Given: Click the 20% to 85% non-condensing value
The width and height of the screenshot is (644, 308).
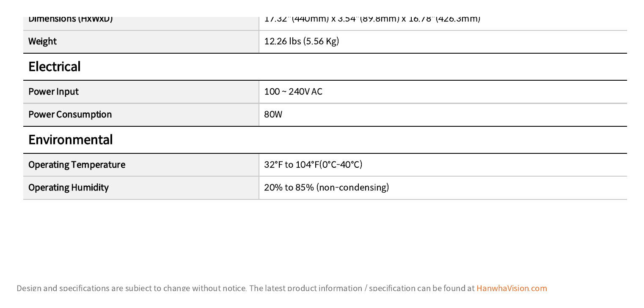Looking at the screenshot, I should click(x=326, y=188).
